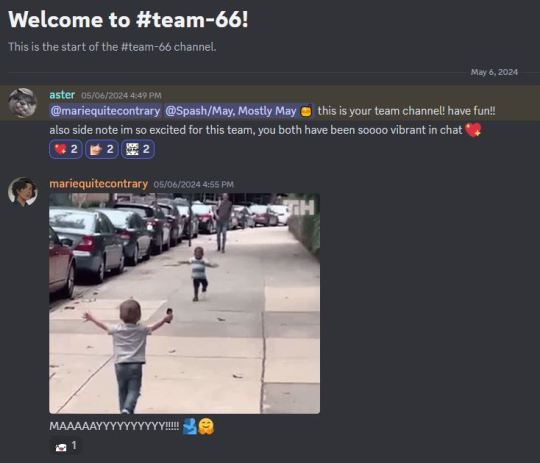The width and height of the screenshot is (540, 463).
Task: Toggle the reaction with count 1 under the GIF
Action: point(65,446)
